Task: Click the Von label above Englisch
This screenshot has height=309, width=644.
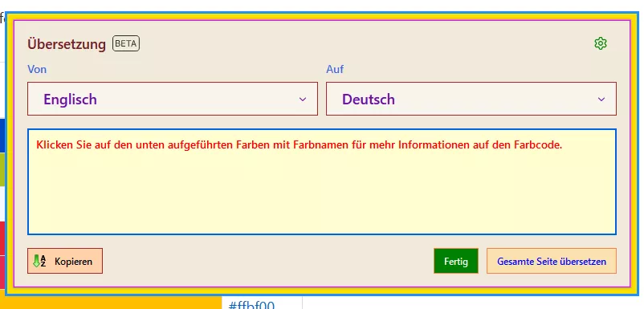Action: click(37, 69)
